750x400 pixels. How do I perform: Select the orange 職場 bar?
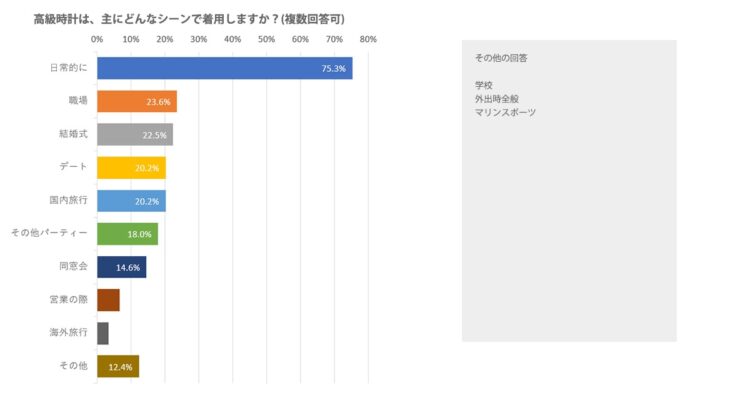(137, 101)
